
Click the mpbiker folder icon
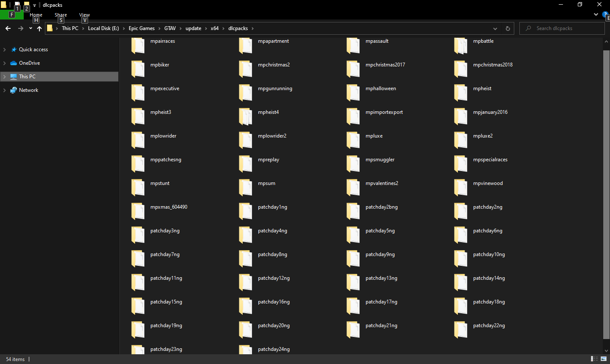[x=138, y=69]
